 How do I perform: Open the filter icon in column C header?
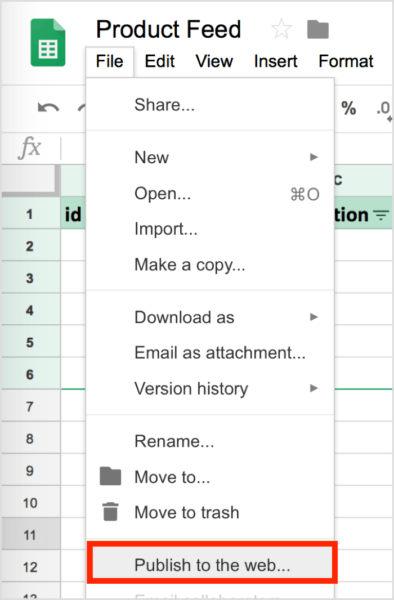381,215
